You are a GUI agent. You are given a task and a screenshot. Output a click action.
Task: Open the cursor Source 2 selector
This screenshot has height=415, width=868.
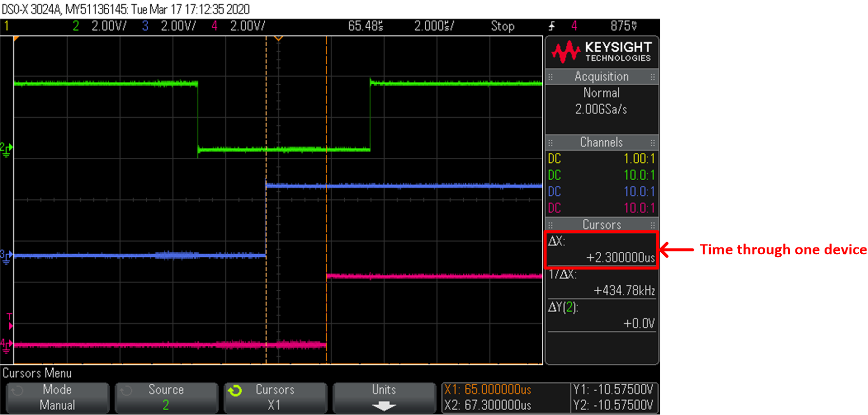(x=166, y=397)
